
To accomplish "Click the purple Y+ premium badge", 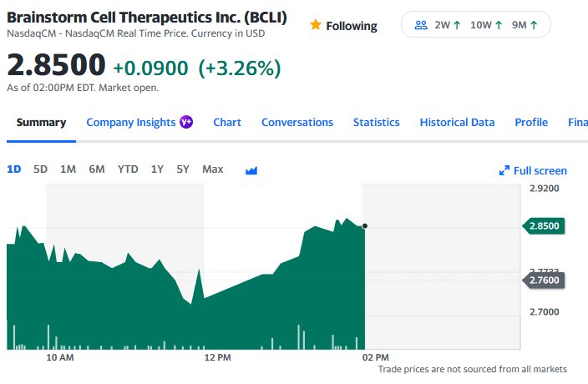I will tap(186, 122).
